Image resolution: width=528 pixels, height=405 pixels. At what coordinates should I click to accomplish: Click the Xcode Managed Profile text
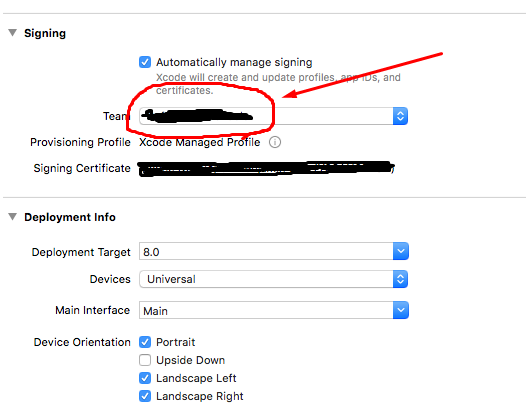click(200, 142)
